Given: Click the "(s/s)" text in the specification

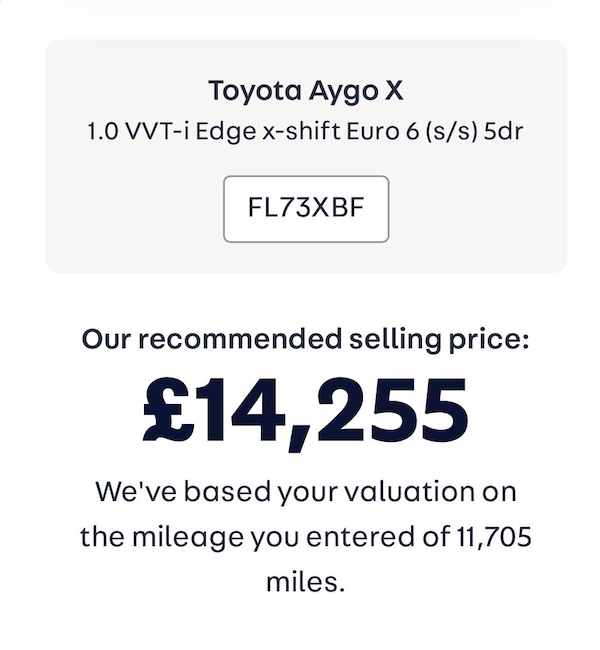Looking at the screenshot, I should (445, 132).
